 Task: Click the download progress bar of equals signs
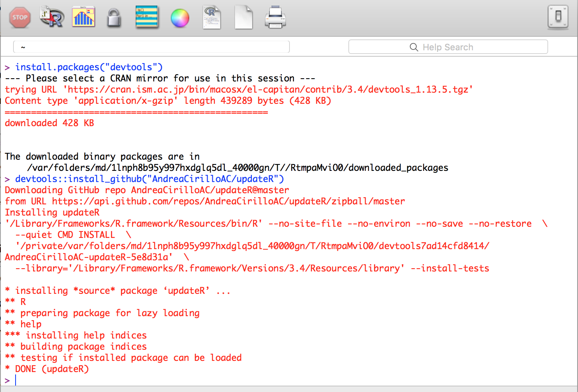point(137,112)
